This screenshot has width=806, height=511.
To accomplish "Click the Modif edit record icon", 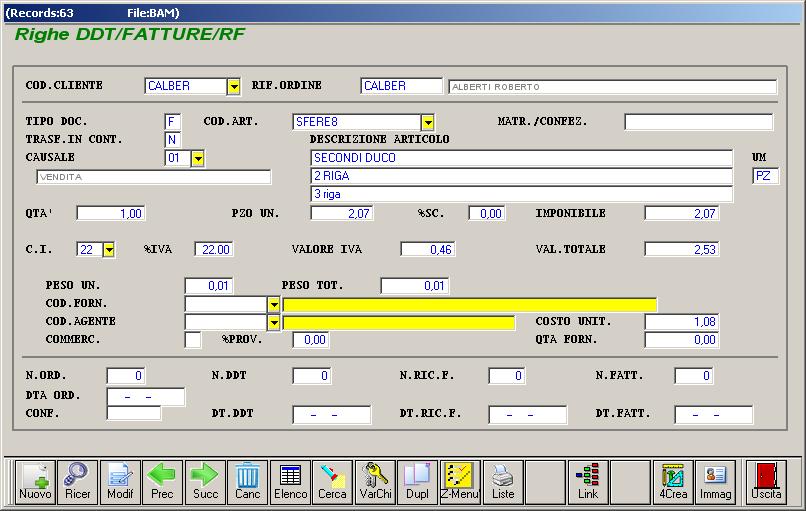I will [x=120, y=482].
